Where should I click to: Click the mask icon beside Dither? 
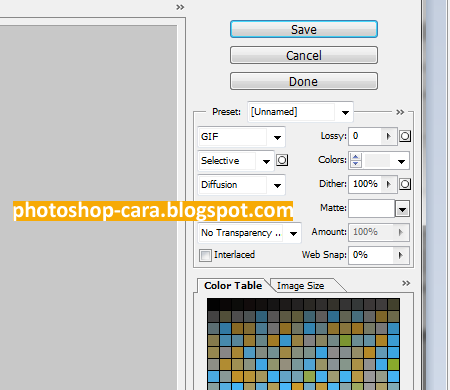coord(405,184)
